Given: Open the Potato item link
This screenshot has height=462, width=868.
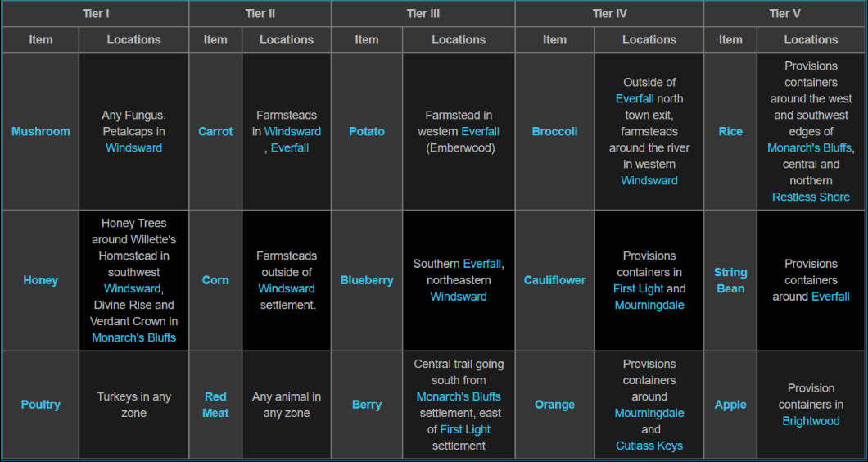Looking at the screenshot, I should pos(367,131).
